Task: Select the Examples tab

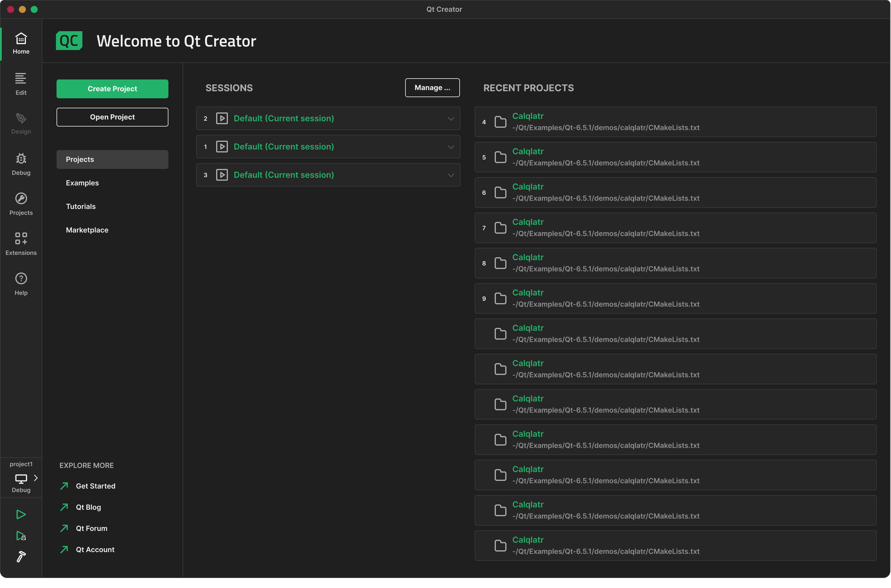Action: click(82, 183)
